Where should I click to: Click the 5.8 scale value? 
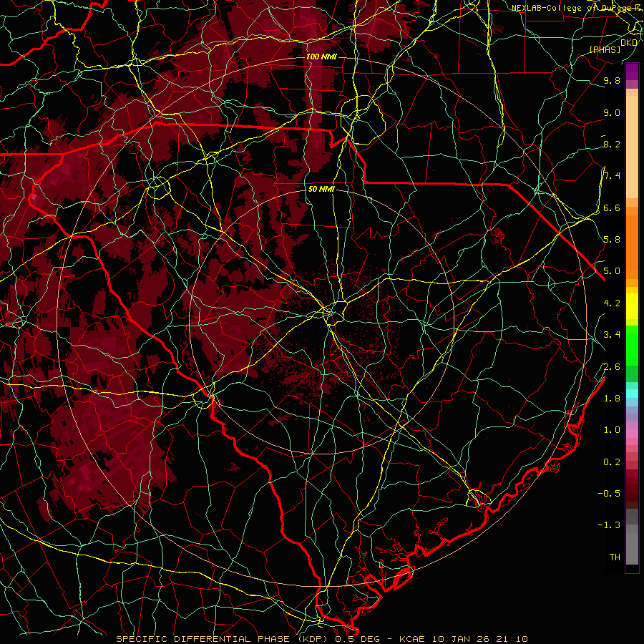(612, 240)
